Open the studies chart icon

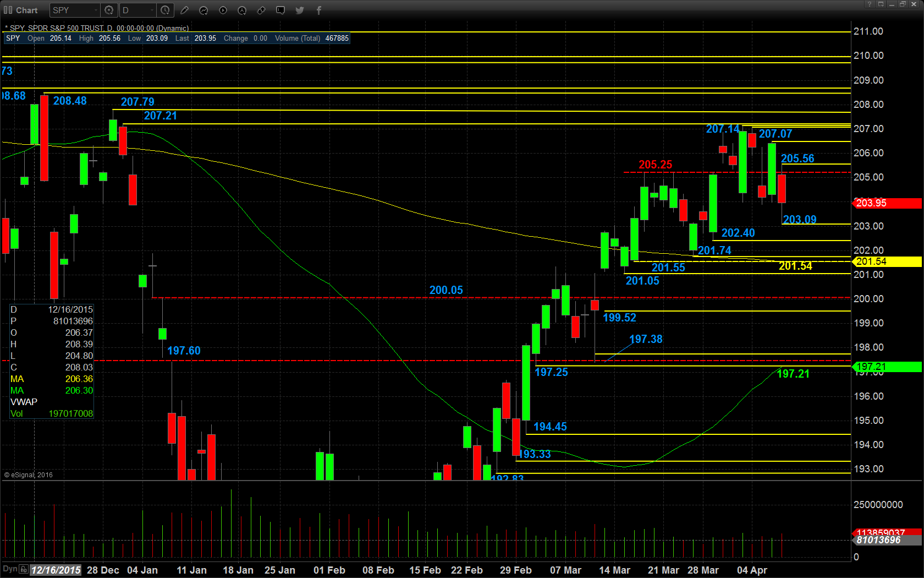point(204,10)
